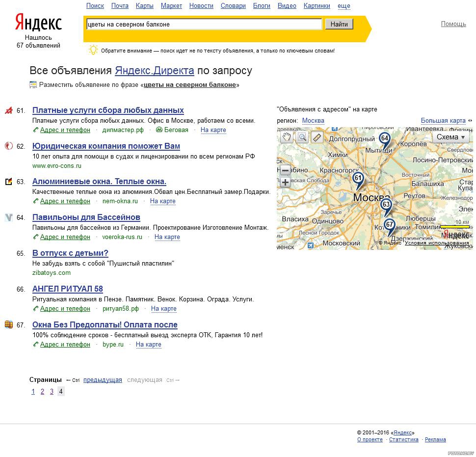Open Почта from the top navigation
This screenshot has height=457, width=476.
coord(120,6)
